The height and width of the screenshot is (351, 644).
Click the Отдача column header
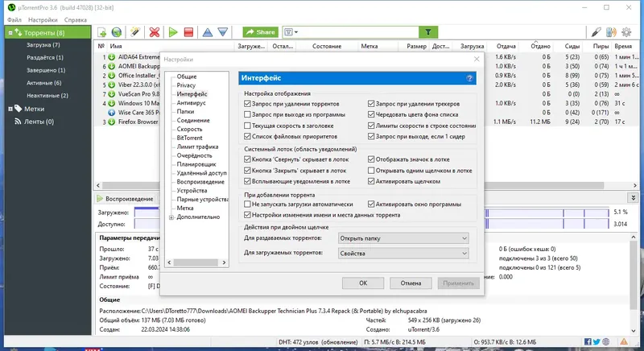tap(506, 47)
